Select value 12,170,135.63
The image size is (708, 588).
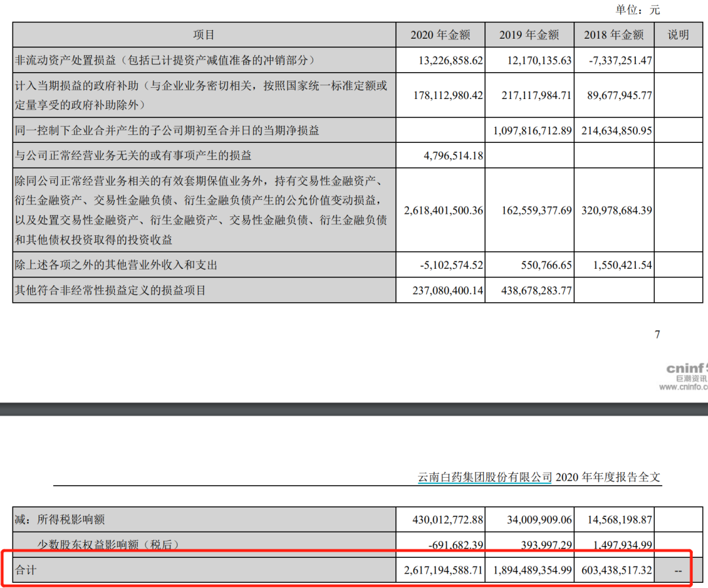click(x=539, y=60)
